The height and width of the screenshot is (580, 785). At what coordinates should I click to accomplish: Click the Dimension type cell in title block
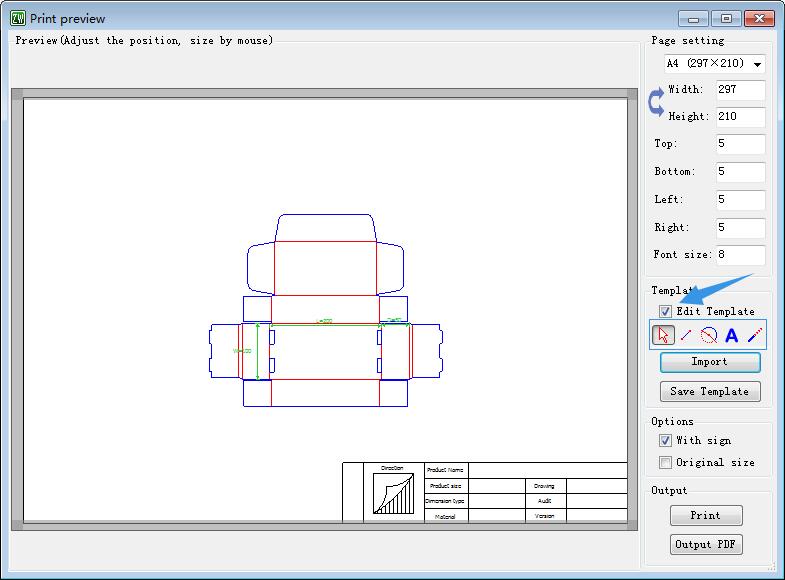(x=446, y=501)
